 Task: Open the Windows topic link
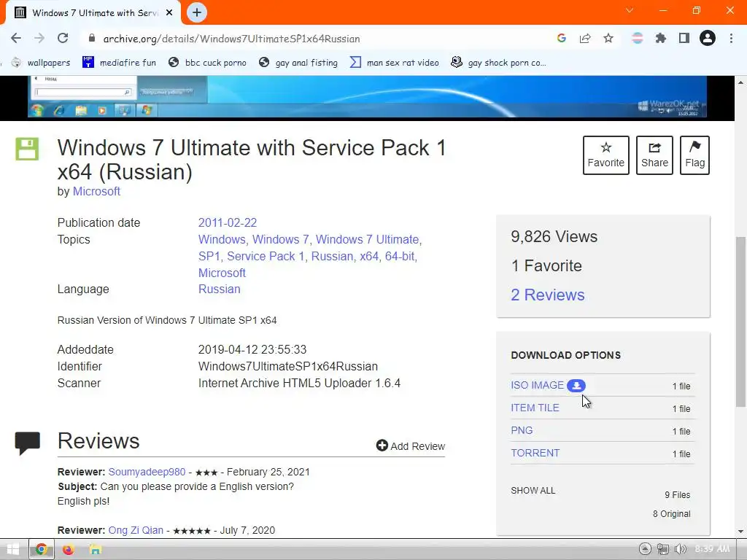click(x=222, y=239)
